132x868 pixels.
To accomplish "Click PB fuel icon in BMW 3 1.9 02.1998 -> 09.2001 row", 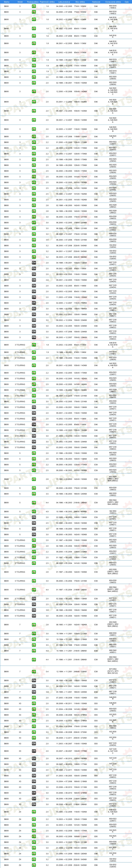I will (x=34, y=60).
